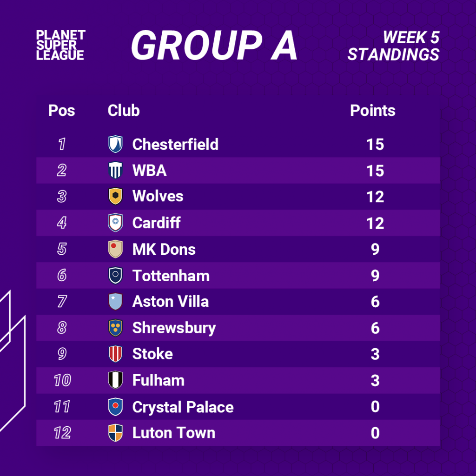476x476 pixels.
Task: Click the WBA striped shield icon
Action: coord(115,170)
